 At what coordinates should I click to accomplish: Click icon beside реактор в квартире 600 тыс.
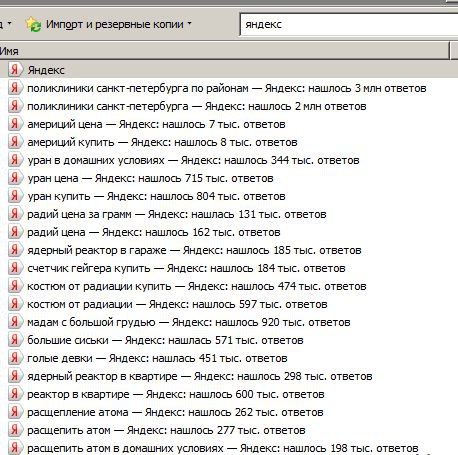pyautogui.click(x=15, y=394)
